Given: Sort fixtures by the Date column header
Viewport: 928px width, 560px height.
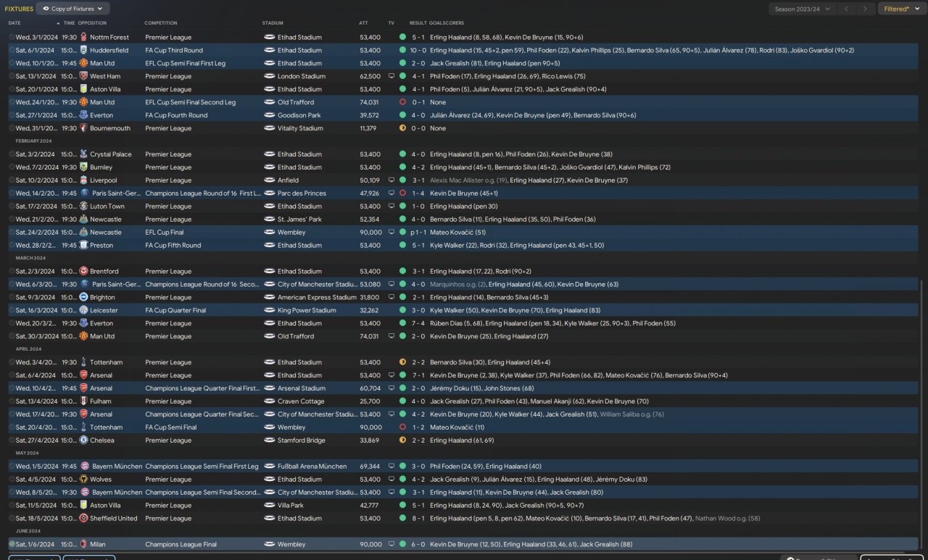Looking at the screenshot, I should (14, 23).
